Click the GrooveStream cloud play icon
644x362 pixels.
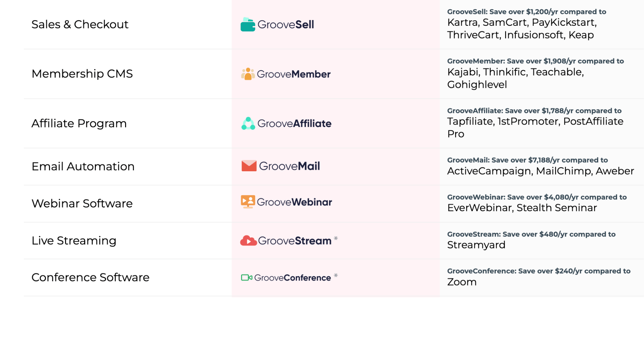click(249, 241)
